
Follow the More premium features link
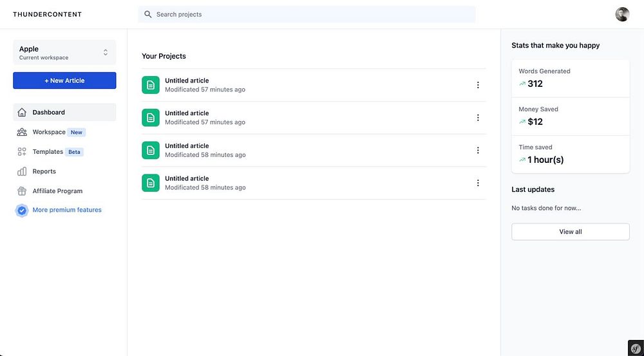[x=67, y=210]
